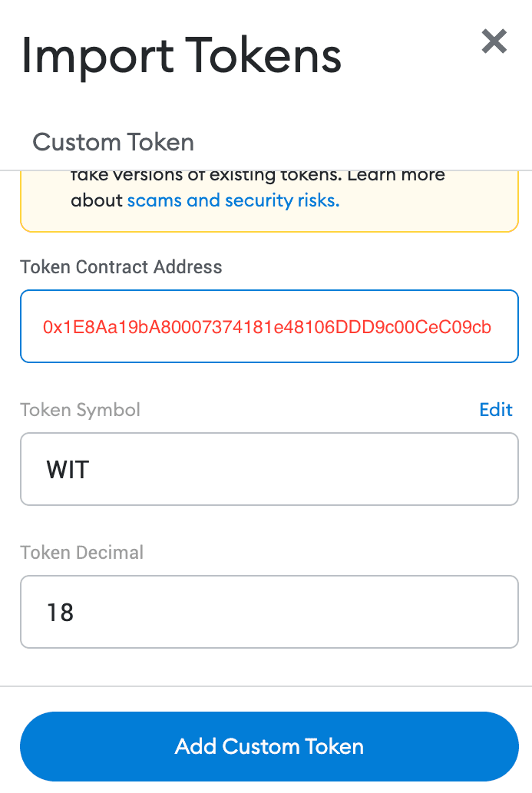Focus the Token Decimal input field
Screen dimensions: 532x793
(x=269, y=611)
